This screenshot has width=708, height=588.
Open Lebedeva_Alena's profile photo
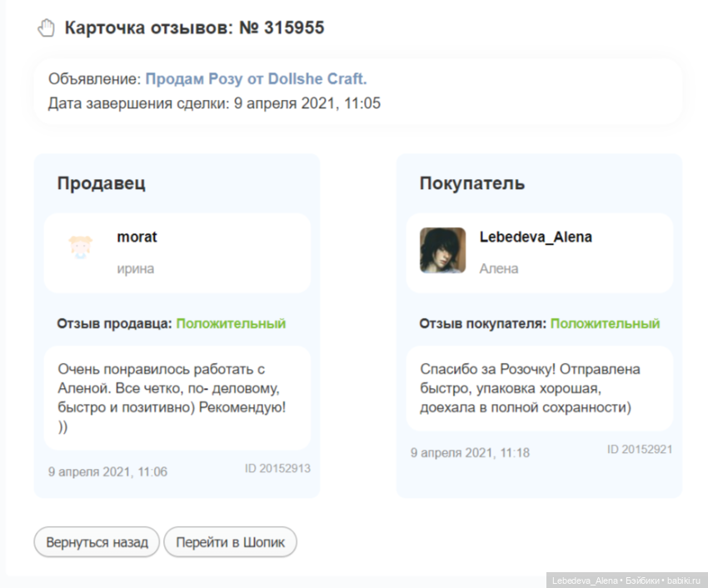tap(442, 251)
